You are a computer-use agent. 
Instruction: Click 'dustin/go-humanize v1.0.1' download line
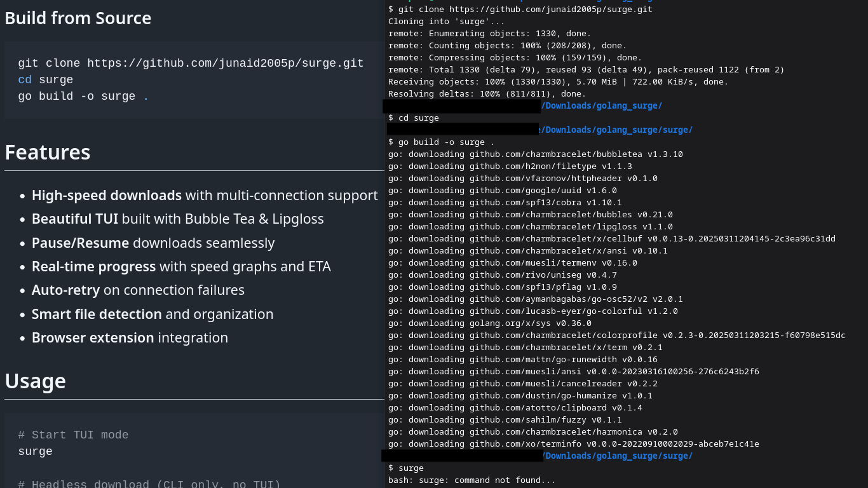coord(520,396)
